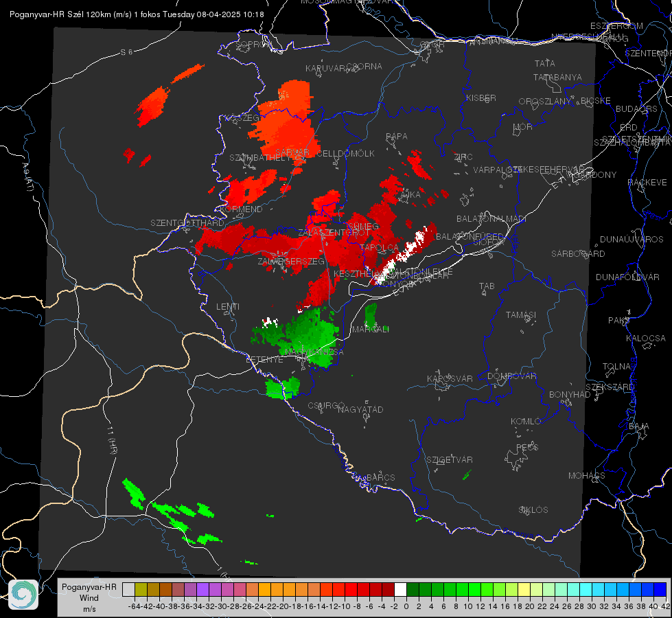Click the '11 (HR)' road label
Viewport: 672px width, 618px height.
point(111,440)
